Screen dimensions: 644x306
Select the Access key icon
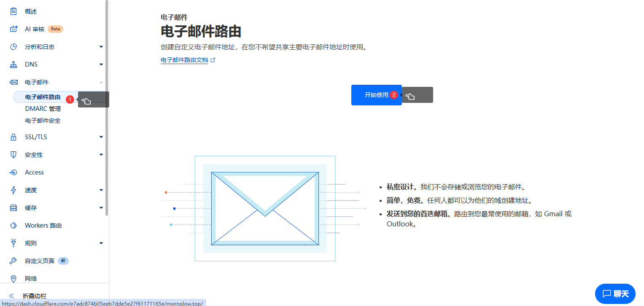click(x=13, y=172)
